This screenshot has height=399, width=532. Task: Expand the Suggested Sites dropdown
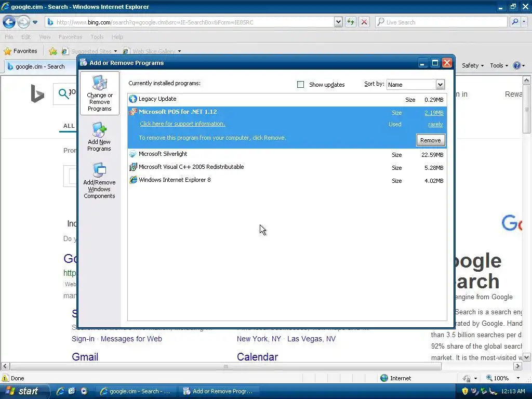pyautogui.click(x=115, y=51)
